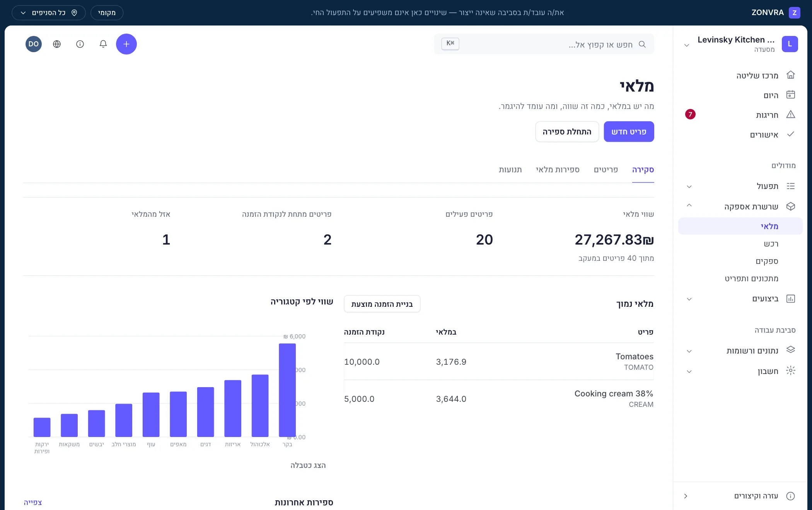Click the פריטים פעילים value 20
Viewport: 812px width, 510px height.
484,240
